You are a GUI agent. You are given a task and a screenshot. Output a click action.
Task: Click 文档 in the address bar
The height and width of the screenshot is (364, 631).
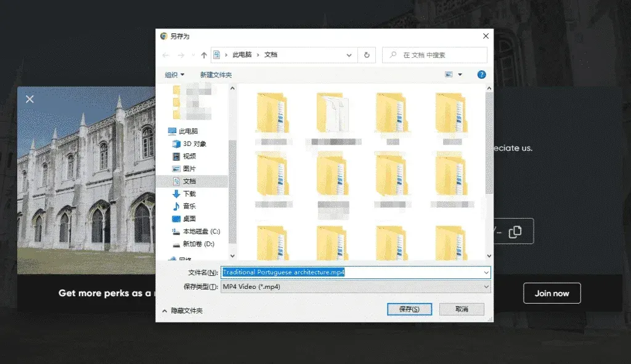tap(271, 55)
